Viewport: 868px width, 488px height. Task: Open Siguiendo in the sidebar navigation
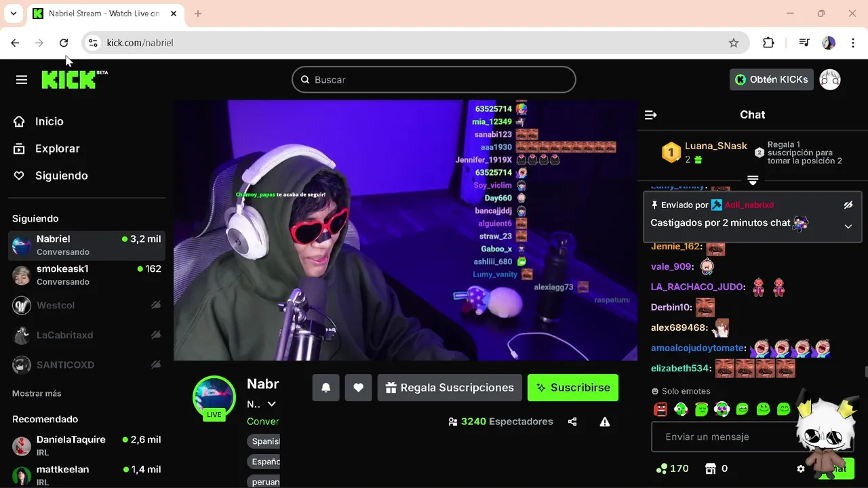[61, 176]
